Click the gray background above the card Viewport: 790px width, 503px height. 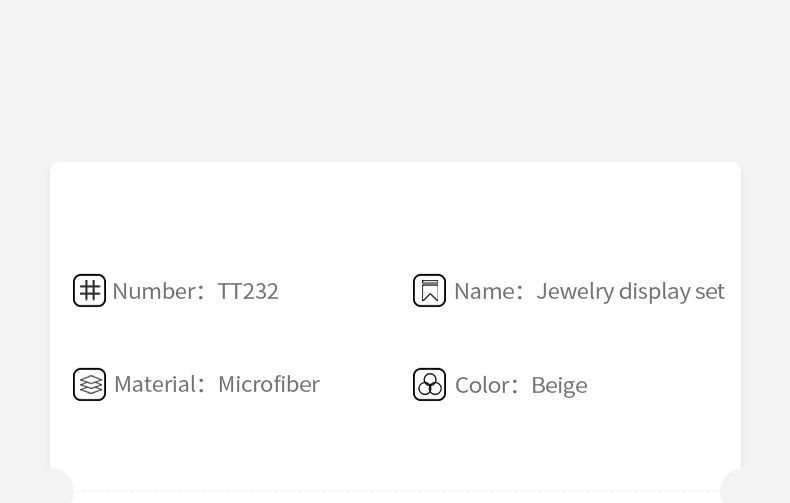(x=395, y=81)
